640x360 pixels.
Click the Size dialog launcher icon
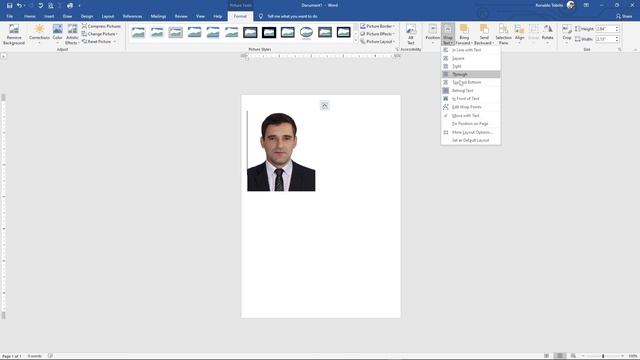620,49
